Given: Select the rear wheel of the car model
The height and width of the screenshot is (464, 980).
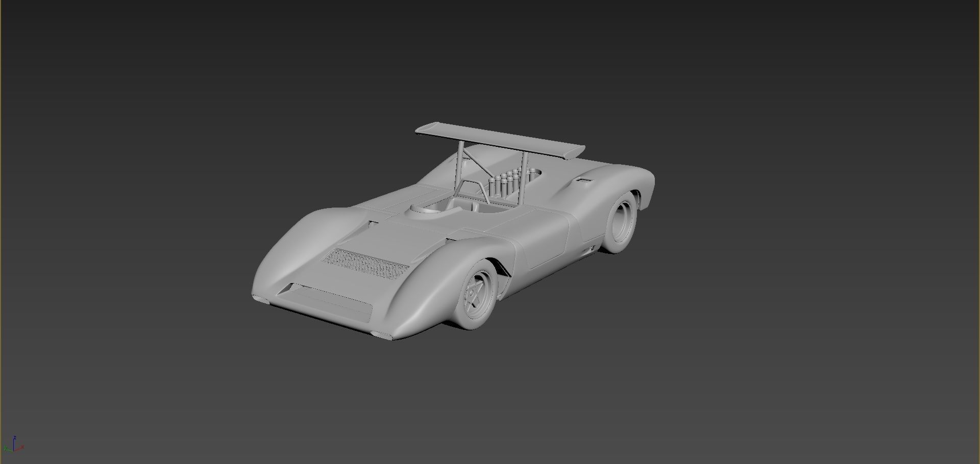Looking at the screenshot, I should pyautogui.click(x=621, y=223).
